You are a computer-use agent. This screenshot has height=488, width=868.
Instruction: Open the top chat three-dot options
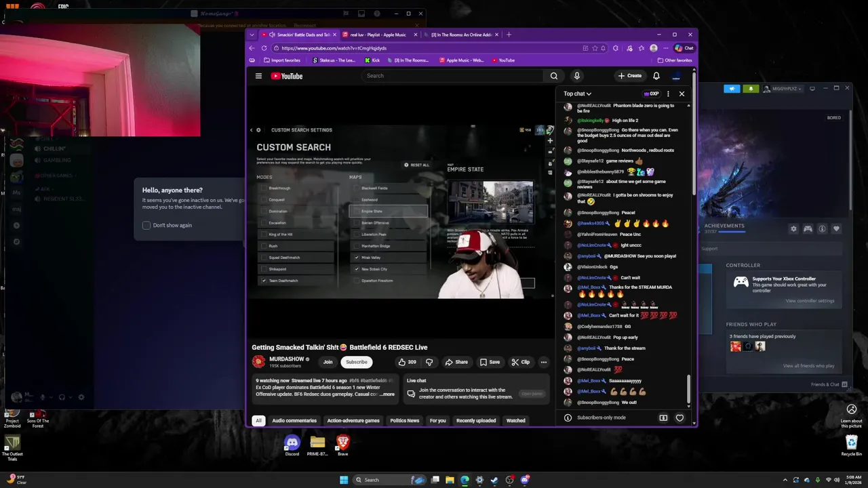(x=668, y=94)
